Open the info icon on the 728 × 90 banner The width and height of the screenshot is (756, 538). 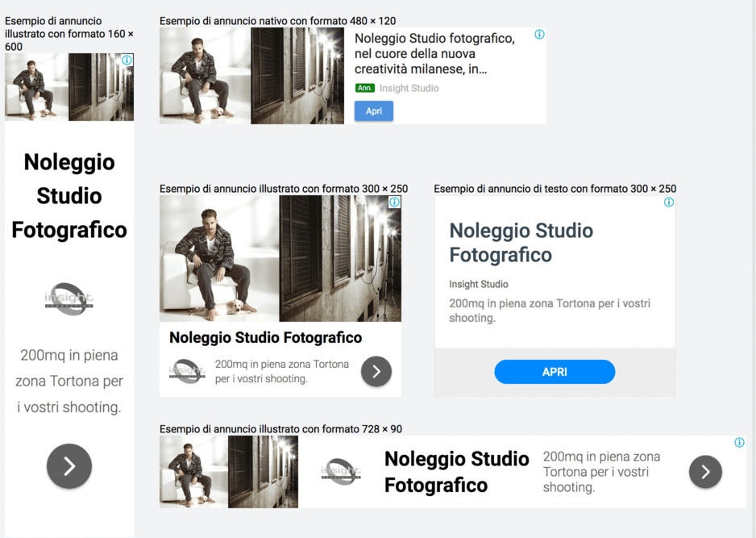pos(739,443)
